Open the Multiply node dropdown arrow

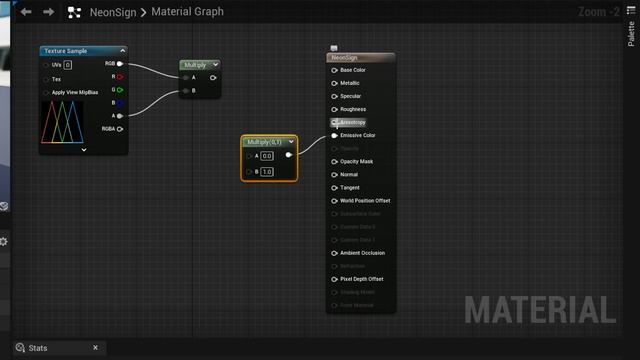click(216, 64)
